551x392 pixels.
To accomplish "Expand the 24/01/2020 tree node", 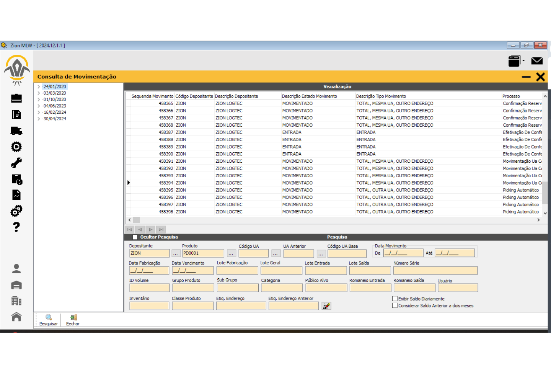I will coord(39,87).
